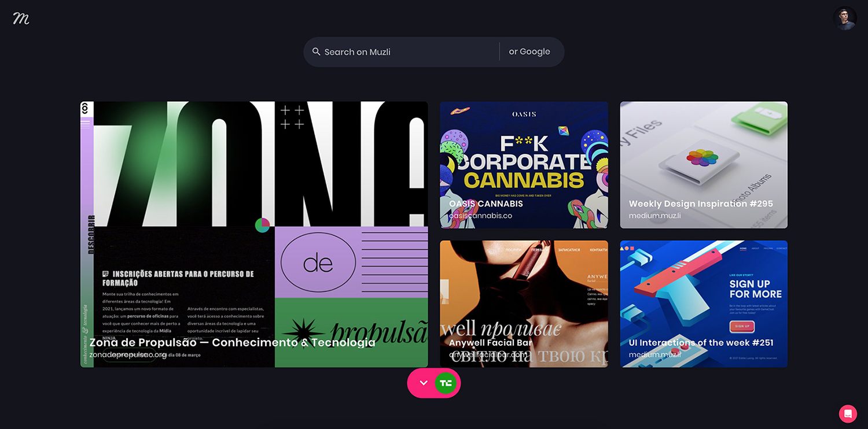
Task: Click the Anywell Facial Bar title text
Action: [x=491, y=342]
